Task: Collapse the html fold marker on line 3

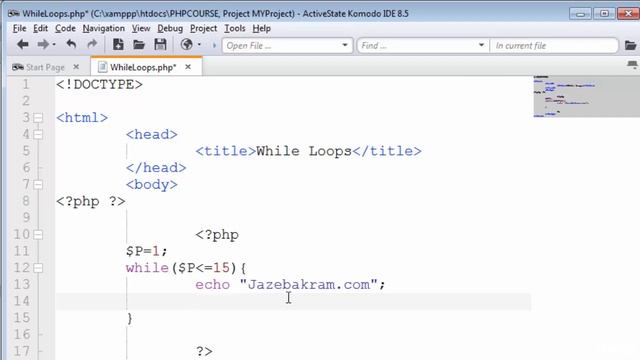Action: [38, 118]
